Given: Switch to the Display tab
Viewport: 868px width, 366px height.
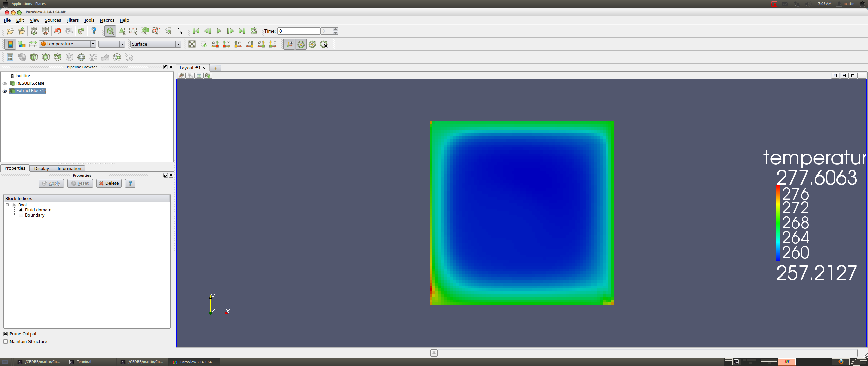Looking at the screenshot, I should (41, 169).
